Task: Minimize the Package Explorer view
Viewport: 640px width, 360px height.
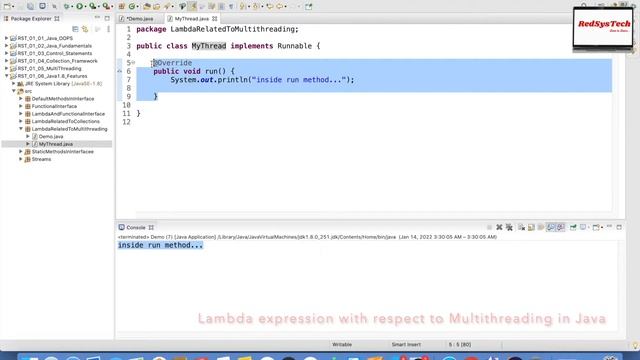Action: tap(97, 18)
